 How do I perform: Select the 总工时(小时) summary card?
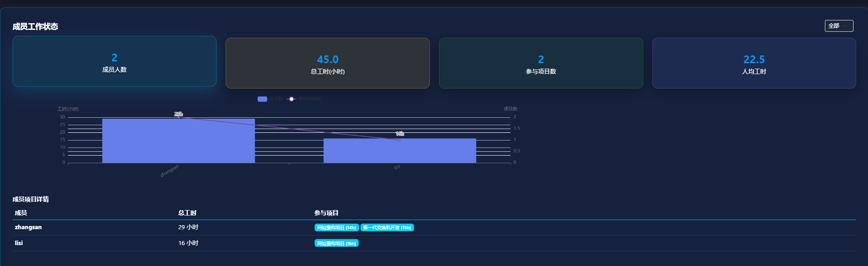327,63
